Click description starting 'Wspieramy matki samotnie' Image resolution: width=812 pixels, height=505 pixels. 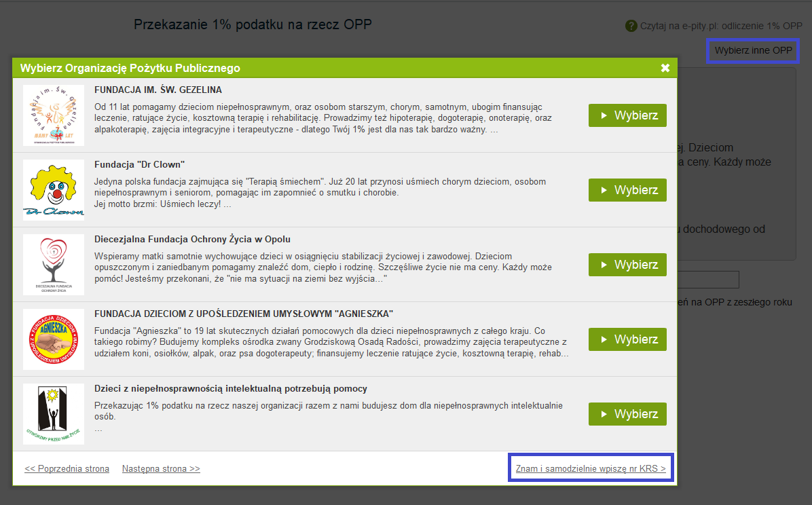(322, 267)
